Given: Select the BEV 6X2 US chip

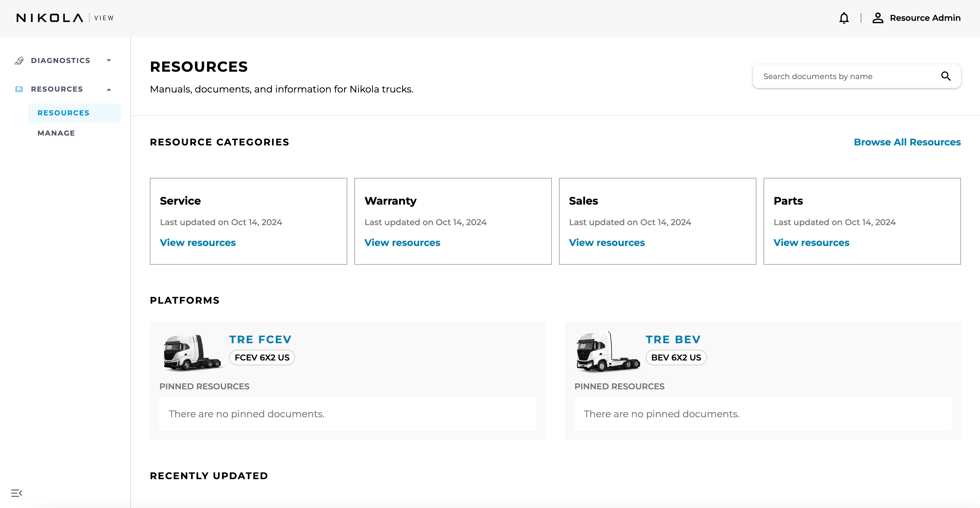Looking at the screenshot, I should [x=676, y=358].
